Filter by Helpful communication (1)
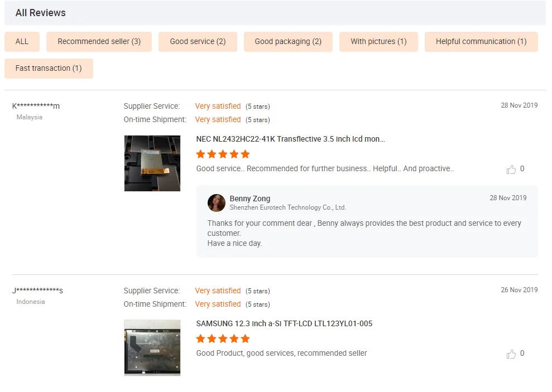The image size is (552, 392). point(481,41)
